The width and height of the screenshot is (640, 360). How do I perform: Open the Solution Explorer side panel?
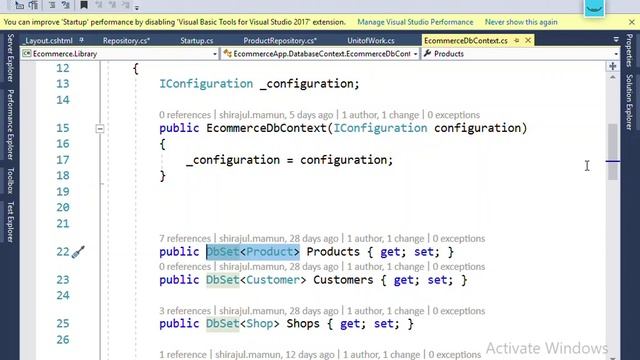(x=629, y=102)
